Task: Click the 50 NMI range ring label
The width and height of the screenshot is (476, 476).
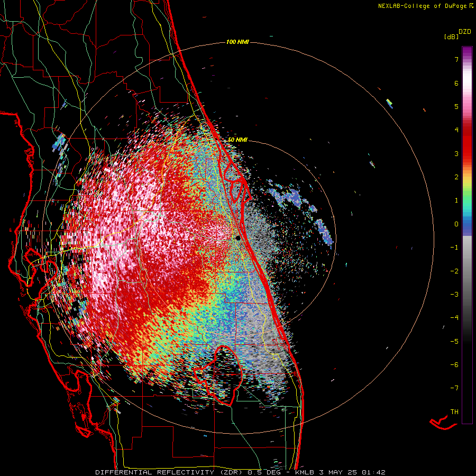Action: click(237, 140)
